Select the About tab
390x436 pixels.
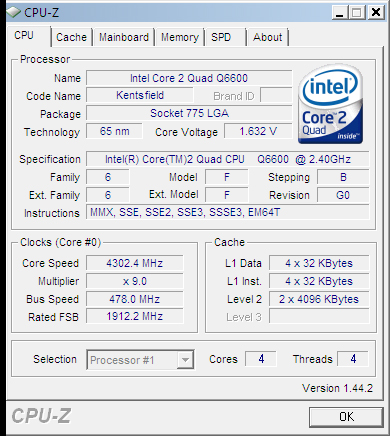click(x=267, y=37)
